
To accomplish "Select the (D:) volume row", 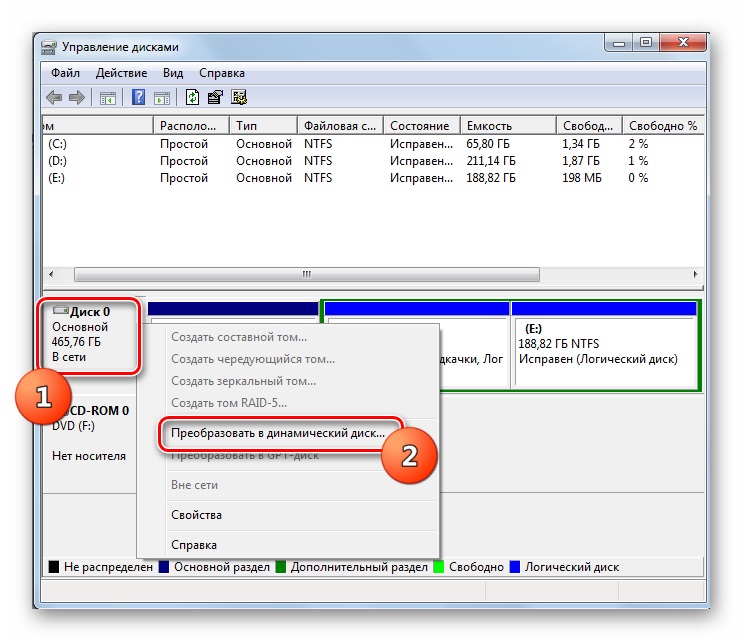I will 373,161.
